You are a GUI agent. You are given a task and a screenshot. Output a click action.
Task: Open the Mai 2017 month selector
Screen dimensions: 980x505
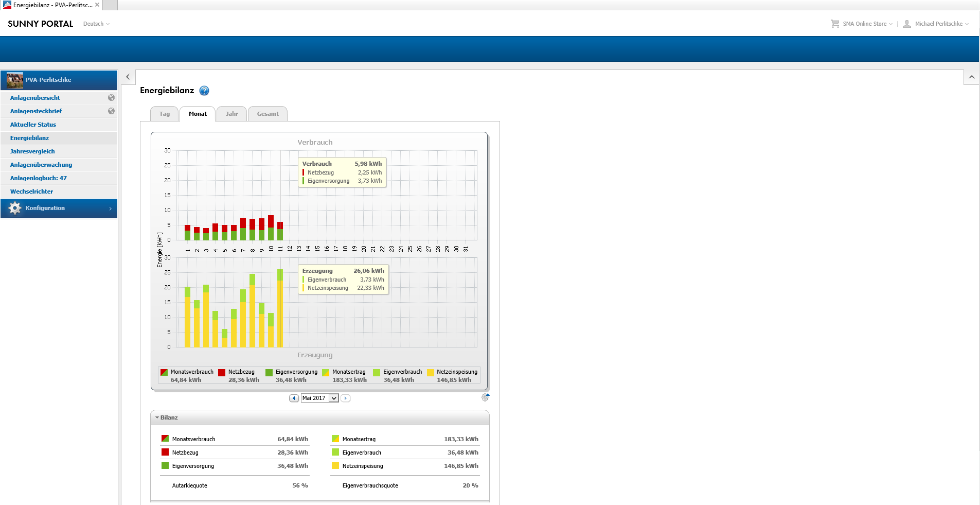pyautogui.click(x=319, y=398)
